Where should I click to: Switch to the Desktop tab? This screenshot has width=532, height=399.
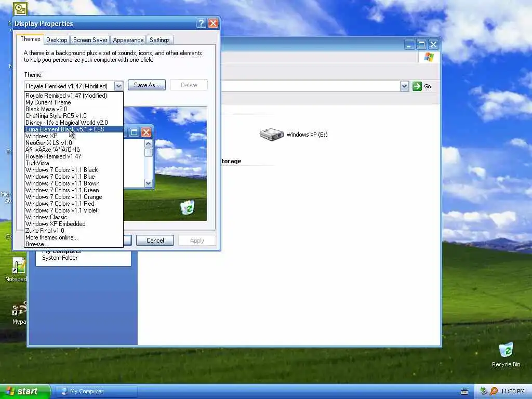coord(57,40)
